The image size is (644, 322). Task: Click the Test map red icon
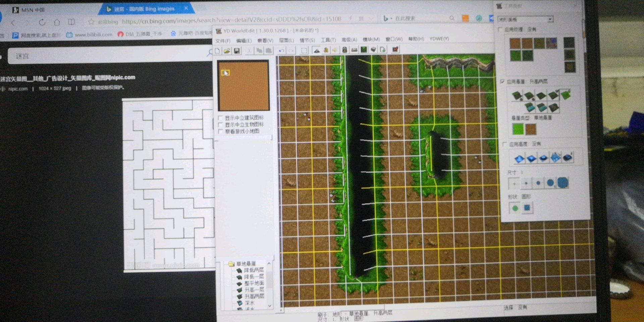(x=395, y=49)
